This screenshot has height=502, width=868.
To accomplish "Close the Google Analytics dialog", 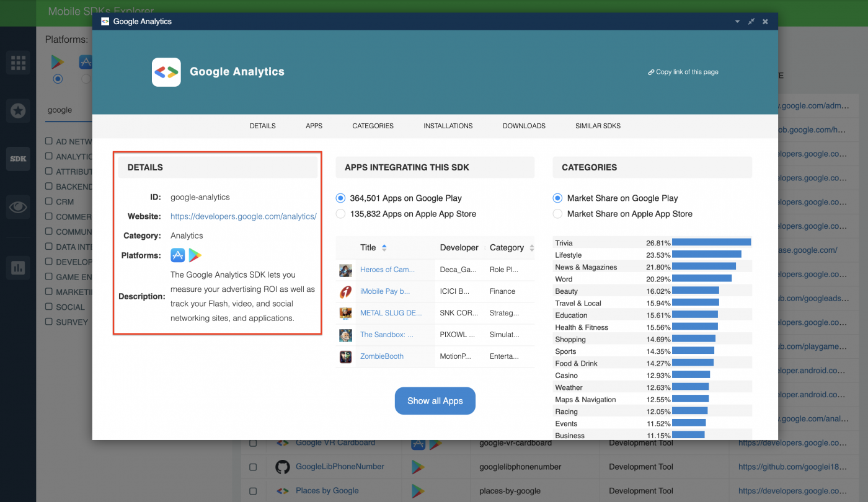I will coord(765,21).
